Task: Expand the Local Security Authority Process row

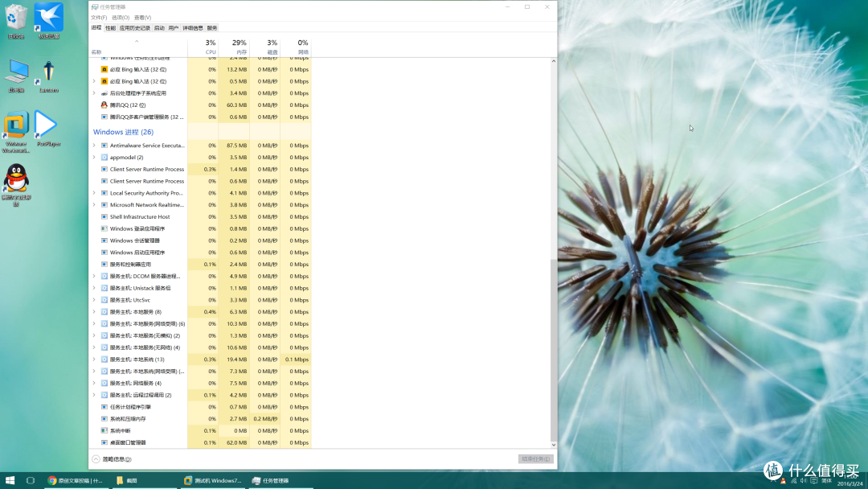Action: coord(94,193)
